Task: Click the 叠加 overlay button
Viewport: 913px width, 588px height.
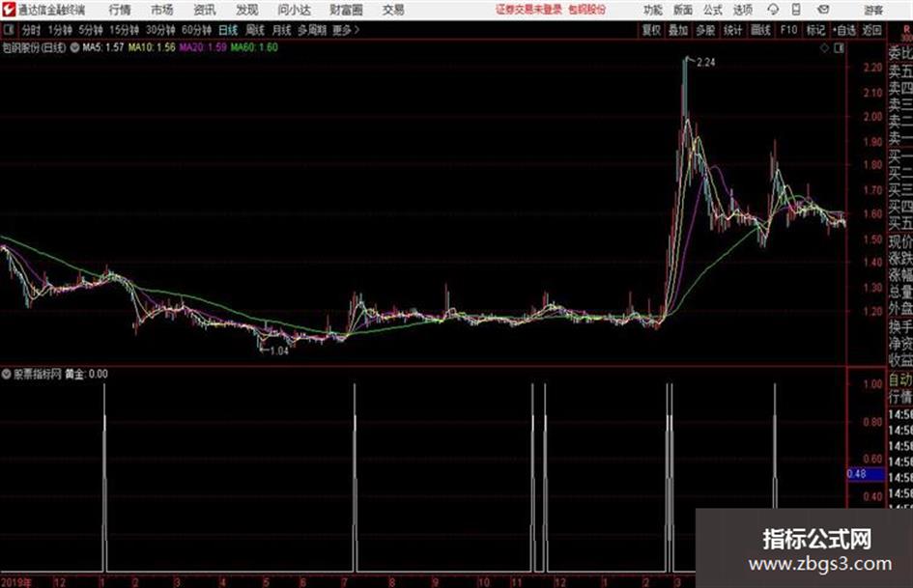Action: pyautogui.click(x=678, y=30)
